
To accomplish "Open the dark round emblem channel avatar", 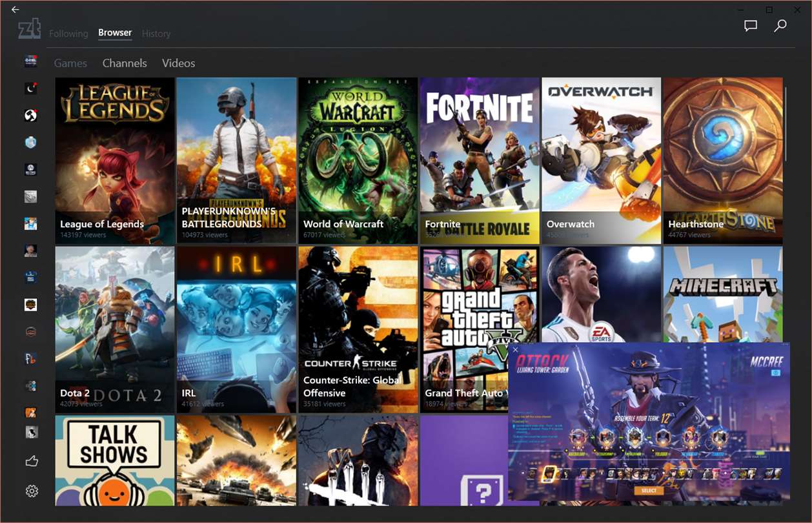I will click(x=31, y=331).
